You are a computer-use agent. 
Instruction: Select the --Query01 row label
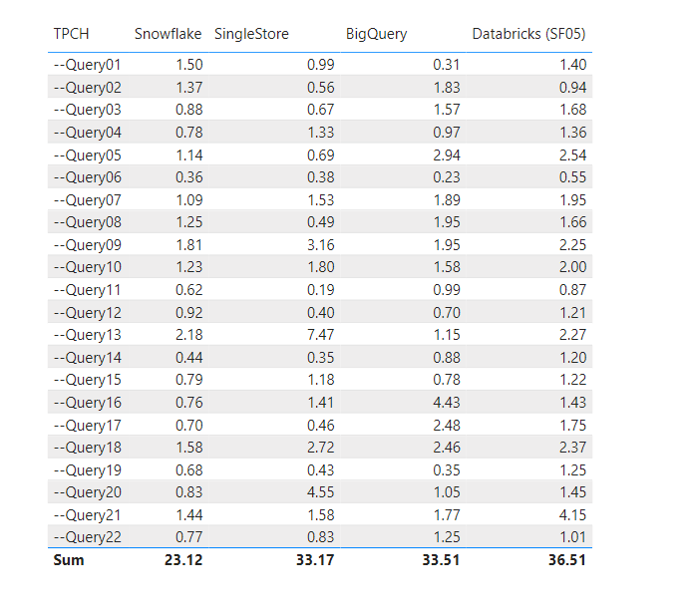pyautogui.click(x=85, y=65)
